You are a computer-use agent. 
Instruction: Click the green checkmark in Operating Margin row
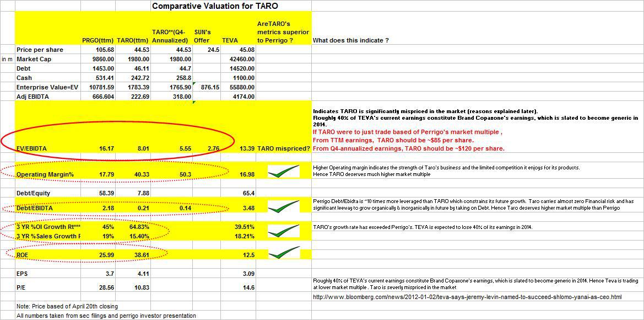coord(283,172)
